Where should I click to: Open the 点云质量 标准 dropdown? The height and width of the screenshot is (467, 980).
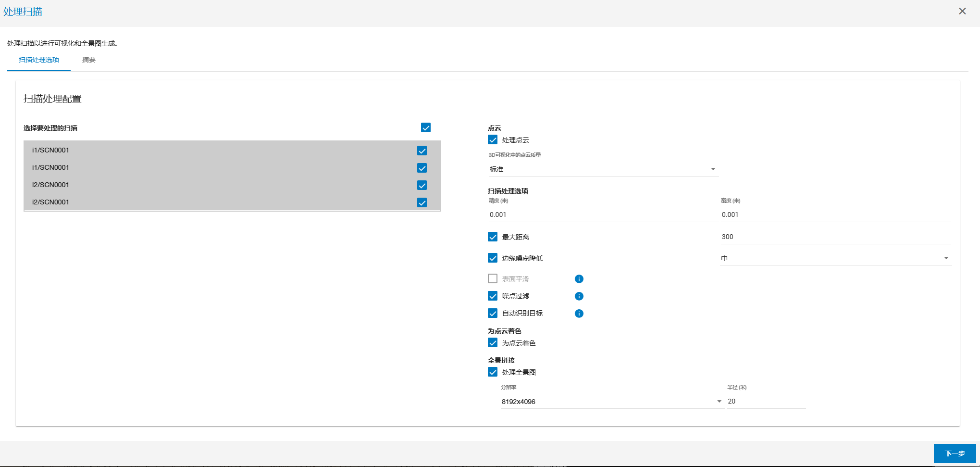click(603, 169)
